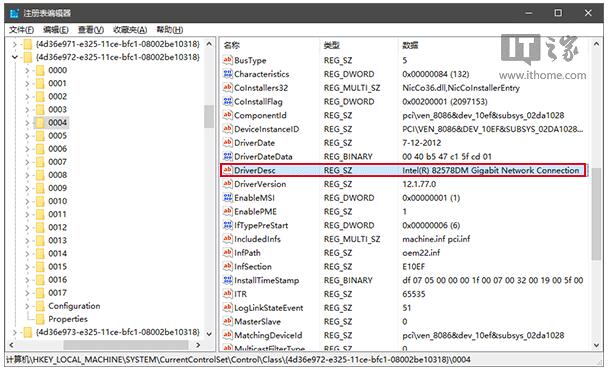Open the 文件(F) menu
Viewport: 609px width, 372px height.
pos(21,30)
